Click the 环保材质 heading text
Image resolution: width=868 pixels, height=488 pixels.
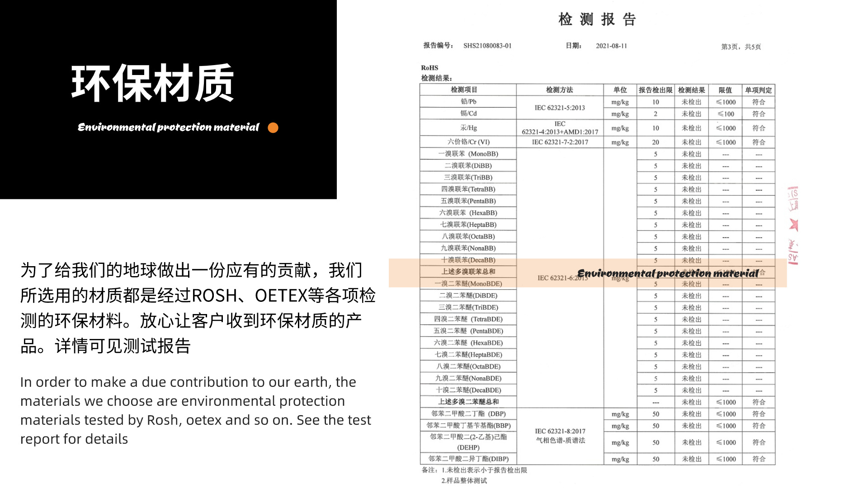pos(153,83)
